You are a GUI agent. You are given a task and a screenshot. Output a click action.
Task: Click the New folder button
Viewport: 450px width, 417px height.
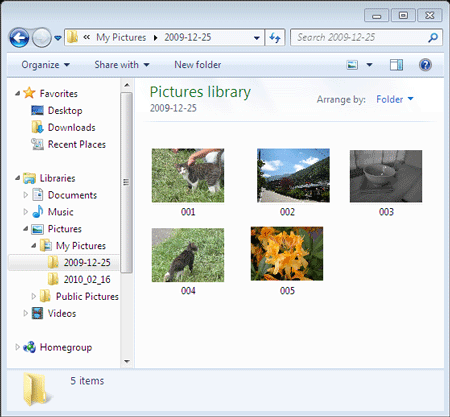[x=198, y=65]
